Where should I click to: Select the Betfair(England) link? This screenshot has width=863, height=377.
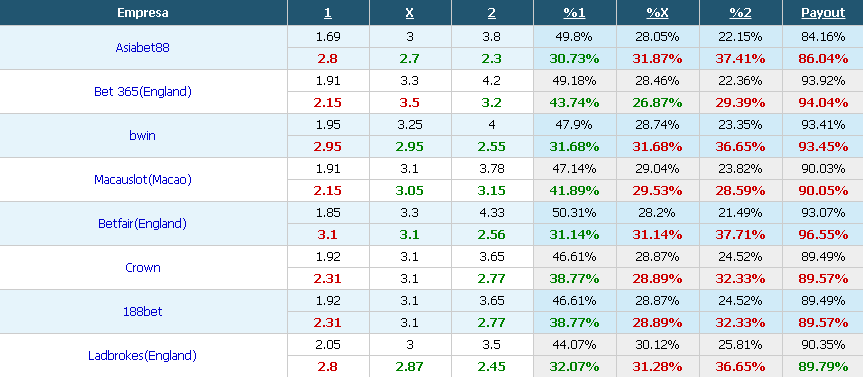tap(143, 223)
